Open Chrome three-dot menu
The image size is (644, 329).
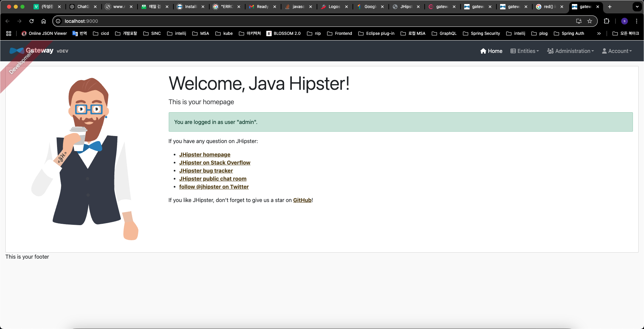click(637, 21)
